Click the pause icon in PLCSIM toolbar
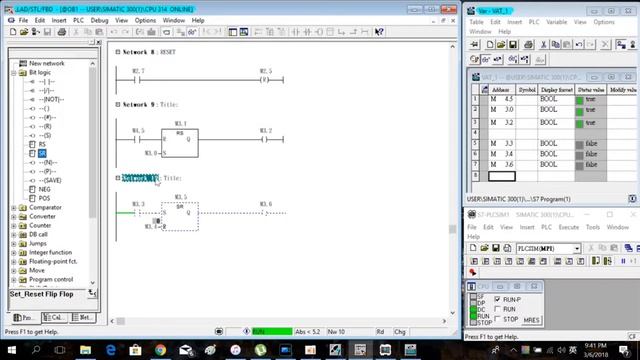640x360 pixels. tap(623, 261)
